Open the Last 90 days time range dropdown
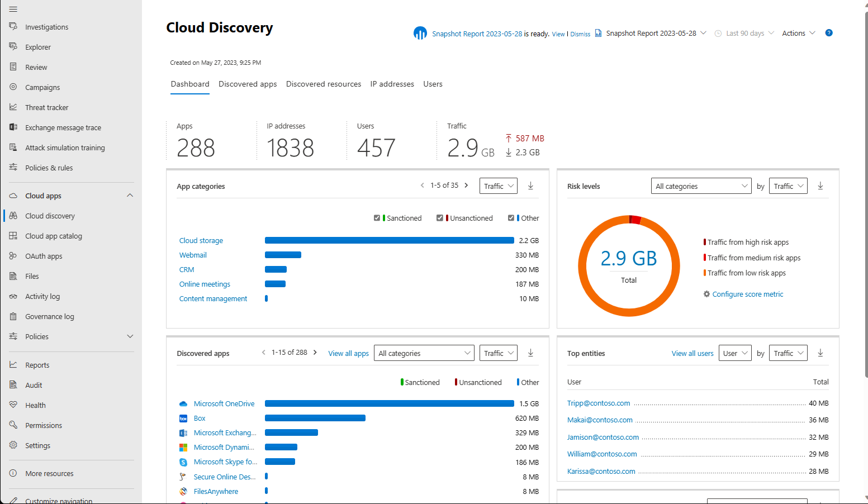Viewport: 868px width, 504px height. pyautogui.click(x=744, y=33)
